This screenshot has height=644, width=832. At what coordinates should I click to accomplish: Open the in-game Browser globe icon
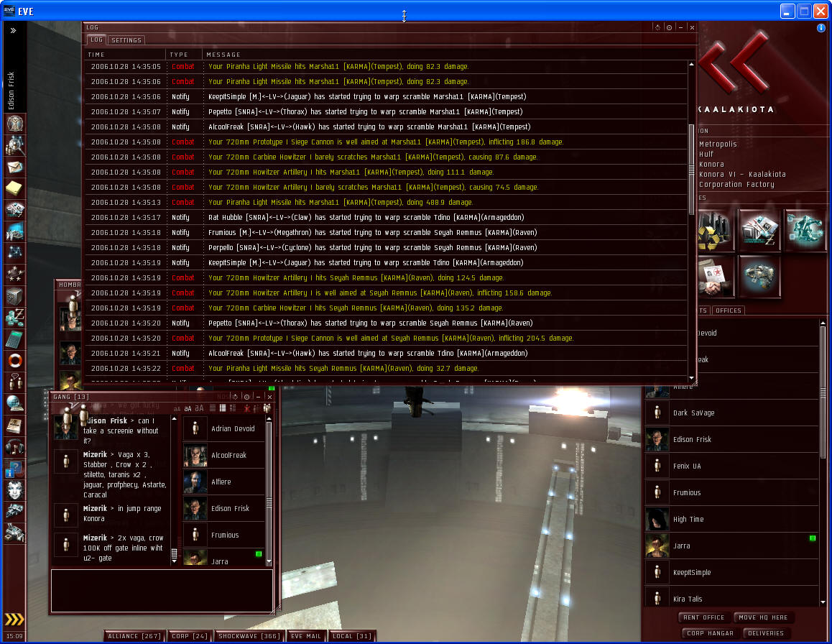[x=15, y=403]
